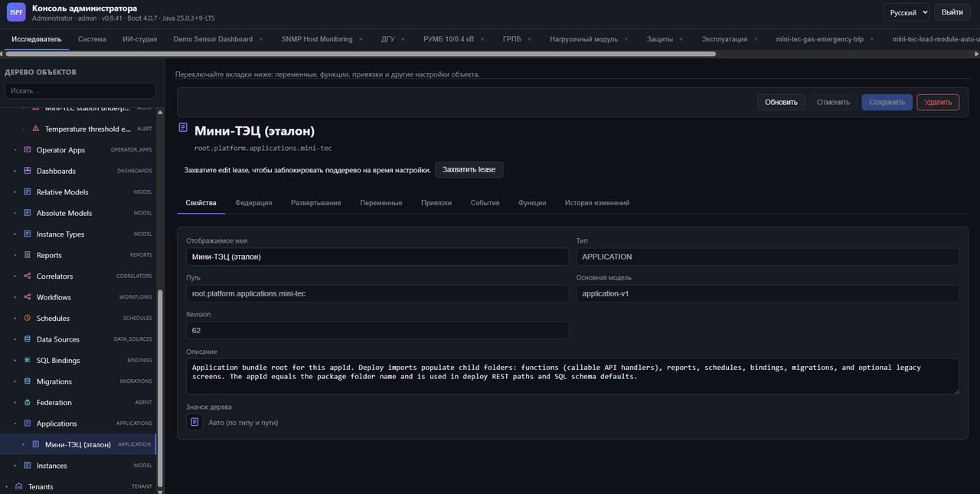Open the Русский language dropdown
The image size is (980, 494).
pyautogui.click(x=906, y=12)
